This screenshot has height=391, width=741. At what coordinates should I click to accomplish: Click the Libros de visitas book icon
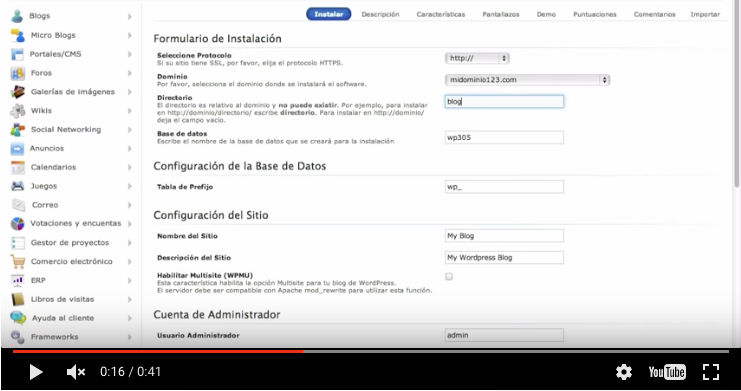pos(17,299)
